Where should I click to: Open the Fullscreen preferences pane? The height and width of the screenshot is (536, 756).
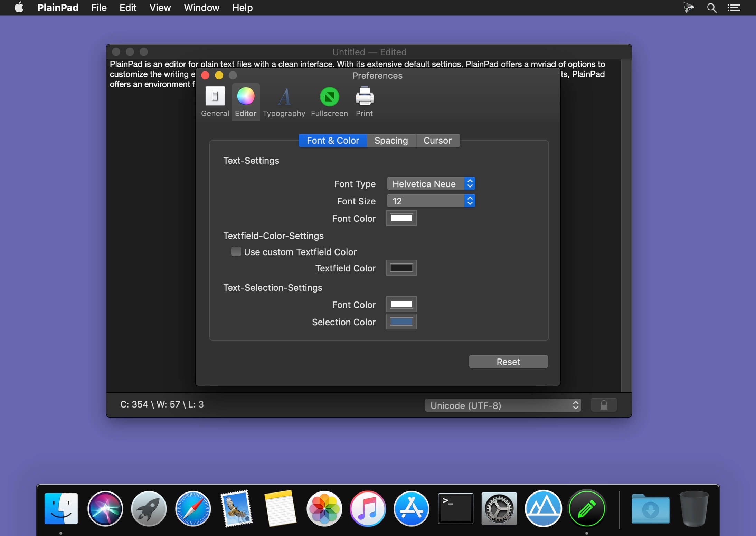point(329,102)
